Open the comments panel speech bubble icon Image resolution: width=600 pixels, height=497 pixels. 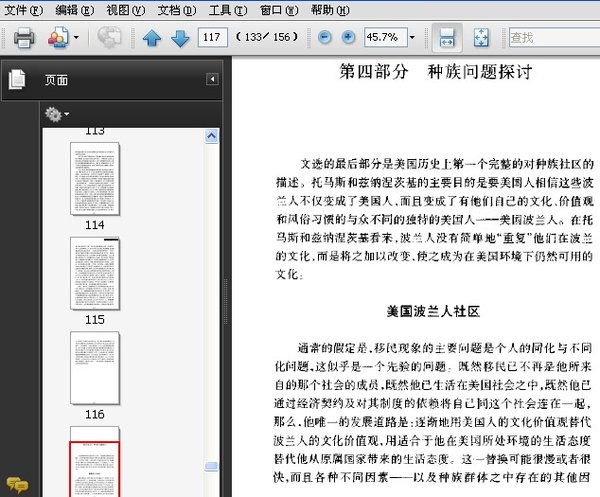(15, 485)
